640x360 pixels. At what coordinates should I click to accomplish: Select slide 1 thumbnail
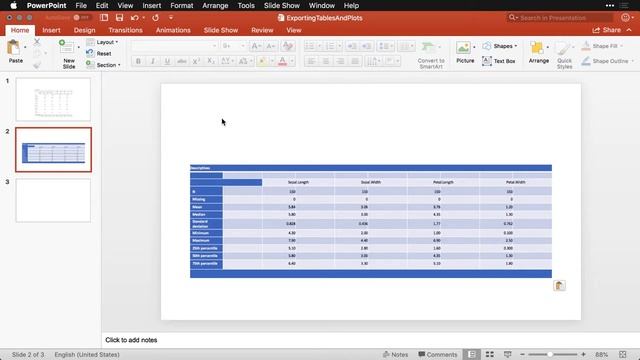tap(53, 100)
